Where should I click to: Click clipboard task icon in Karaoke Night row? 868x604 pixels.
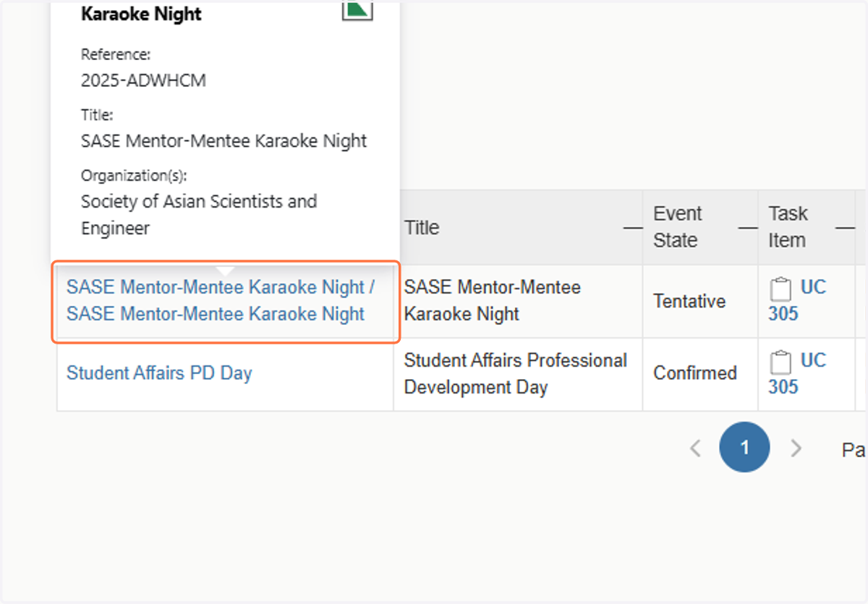point(780,289)
